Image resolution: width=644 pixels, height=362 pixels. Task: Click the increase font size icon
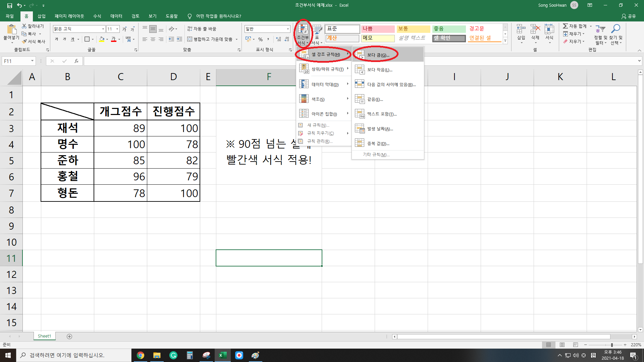124,29
